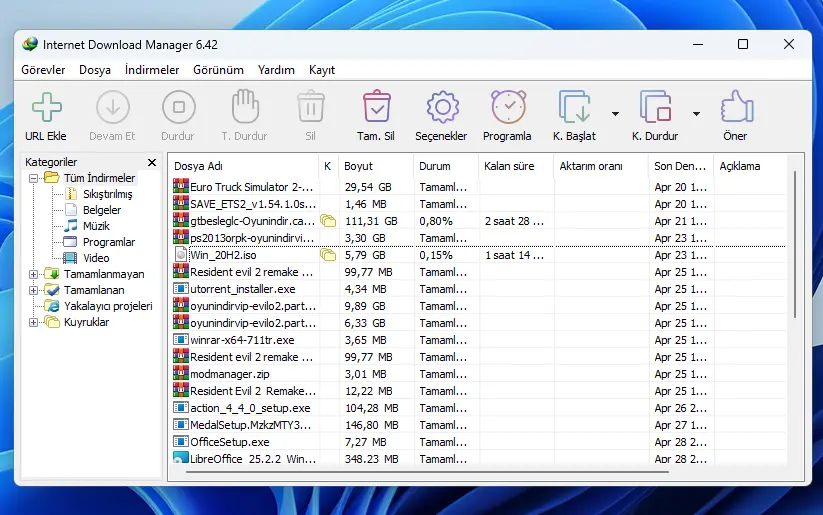Sort by Açıklama column header
This screenshot has width=823, height=515.
tap(751, 166)
